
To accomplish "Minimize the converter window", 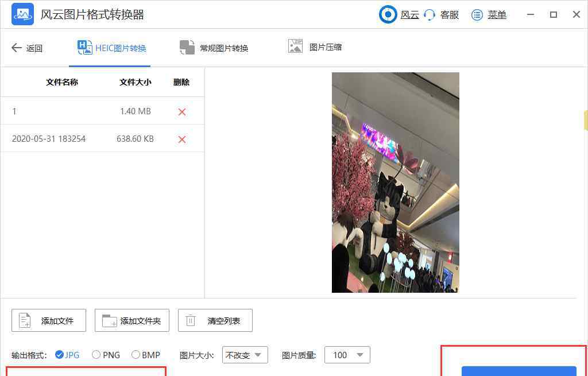I will [x=530, y=14].
